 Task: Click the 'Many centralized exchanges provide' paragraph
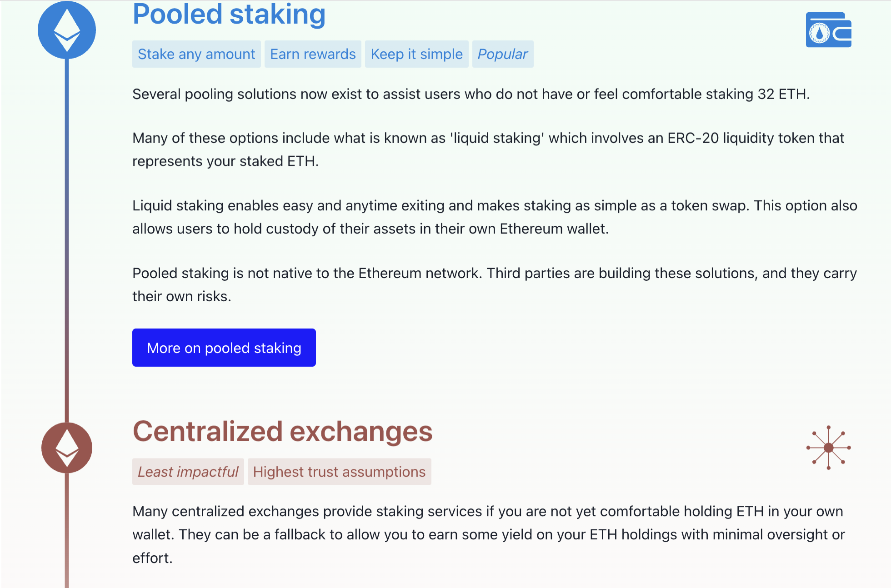click(488, 534)
